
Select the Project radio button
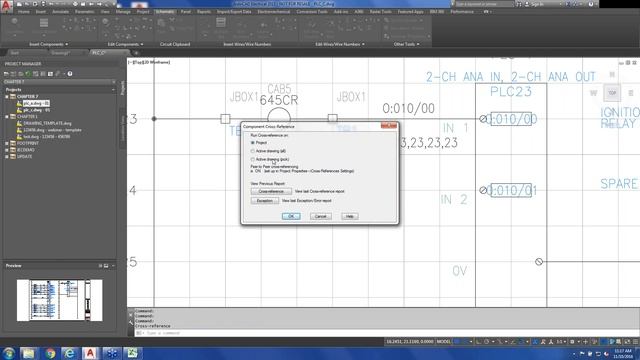click(253, 142)
